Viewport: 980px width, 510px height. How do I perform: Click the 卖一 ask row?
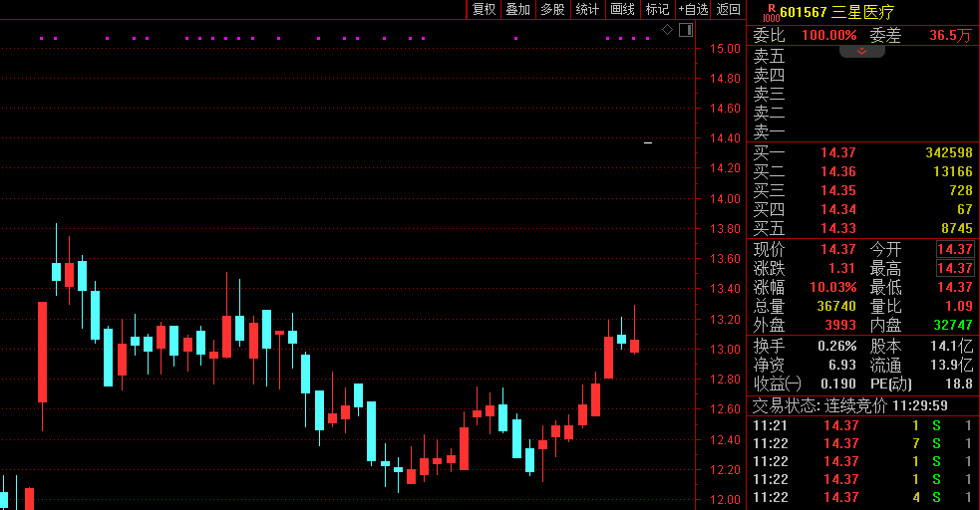pyautogui.click(x=862, y=131)
